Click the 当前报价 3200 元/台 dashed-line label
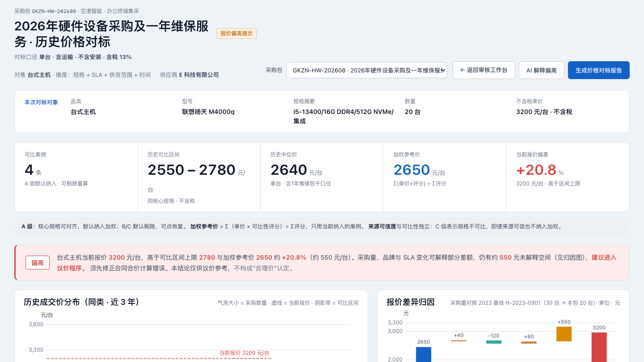The height and width of the screenshot is (362, 644). click(x=245, y=353)
